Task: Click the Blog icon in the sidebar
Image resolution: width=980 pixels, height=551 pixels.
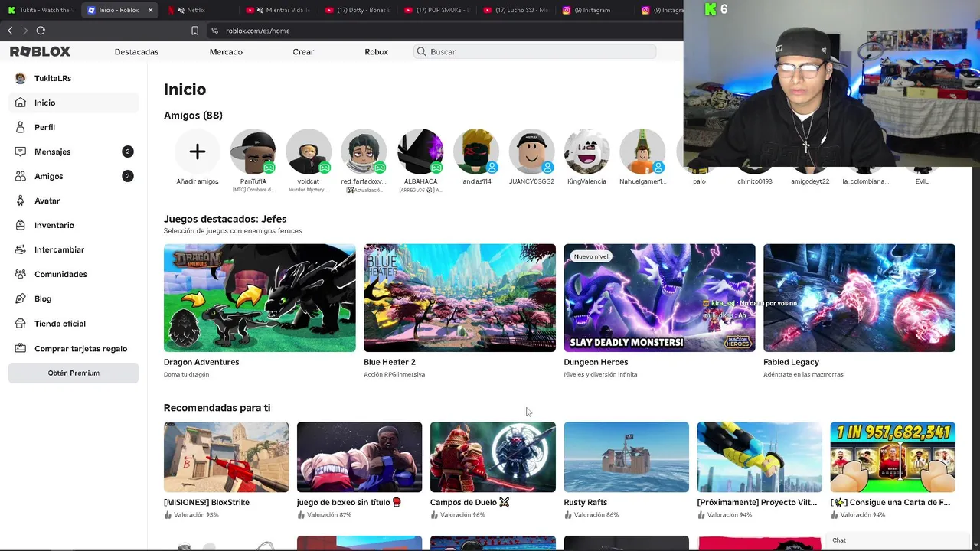Action: tap(21, 298)
